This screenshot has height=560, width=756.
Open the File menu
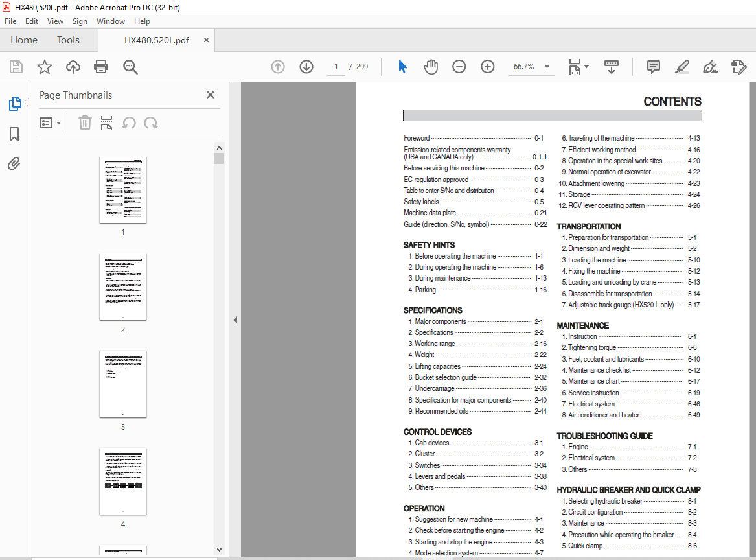(x=10, y=21)
